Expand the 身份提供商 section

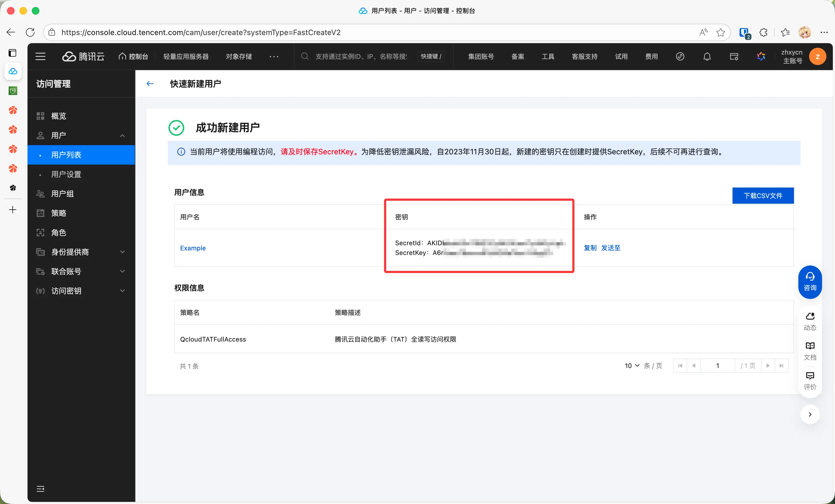click(122, 252)
